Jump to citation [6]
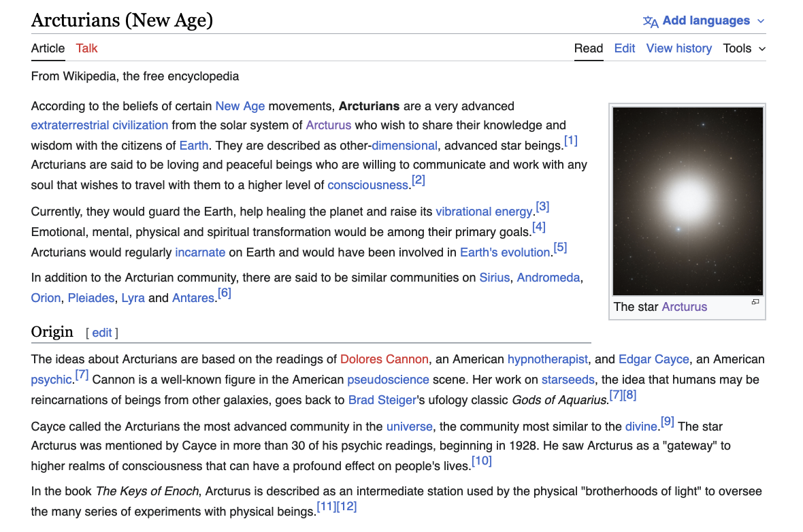The width and height of the screenshot is (803, 532). click(x=225, y=293)
